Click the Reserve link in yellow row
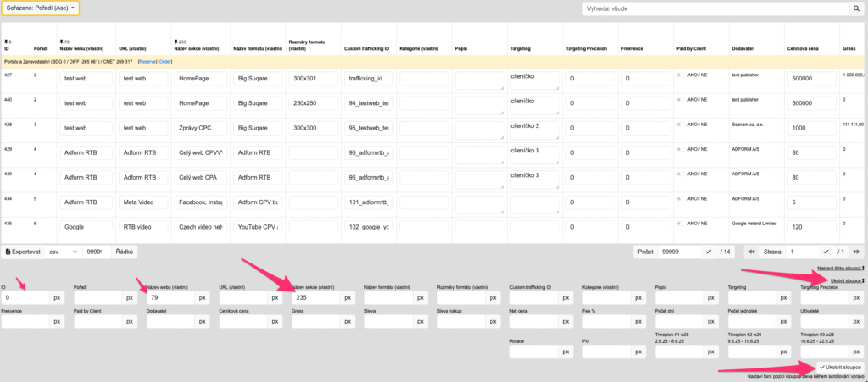This screenshot has width=868, height=382. [x=147, y=62]
